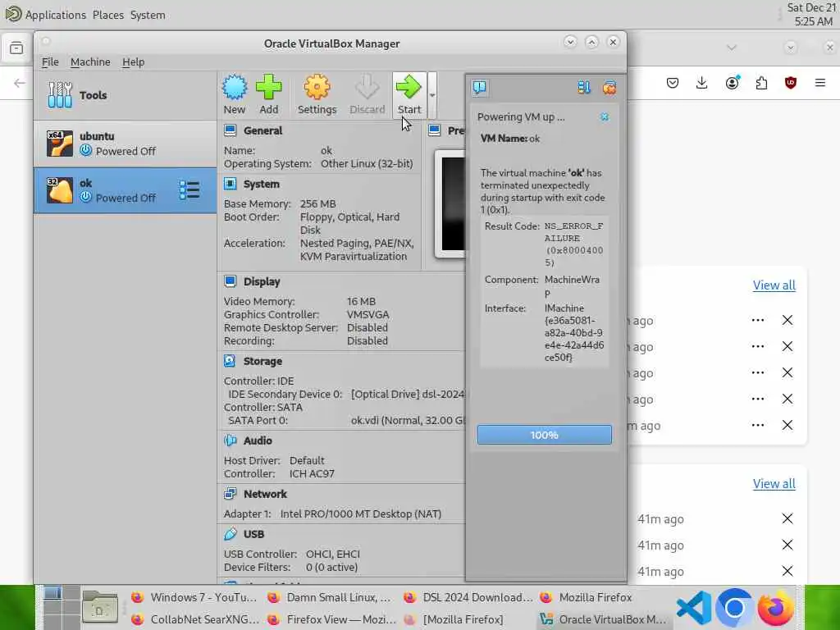This screenshot has height=630, width=840.
Task: Click the Mint logo beside Applications menu
Action: [x=13, y=14]
